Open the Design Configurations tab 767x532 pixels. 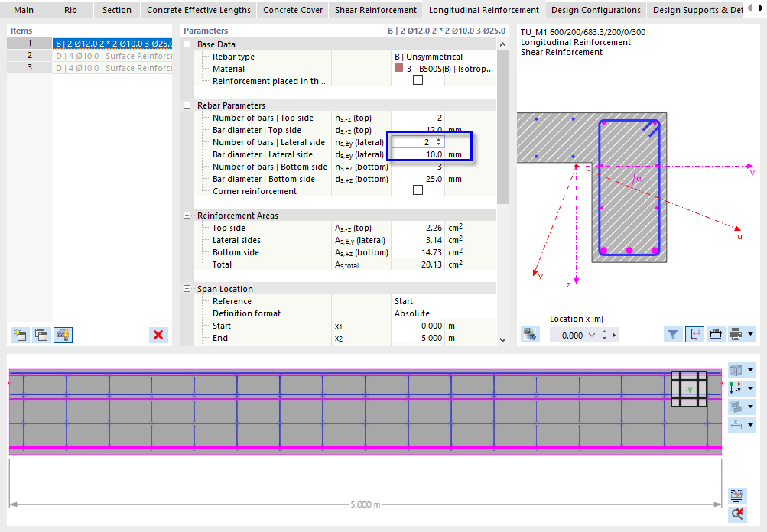click(596, 10)
